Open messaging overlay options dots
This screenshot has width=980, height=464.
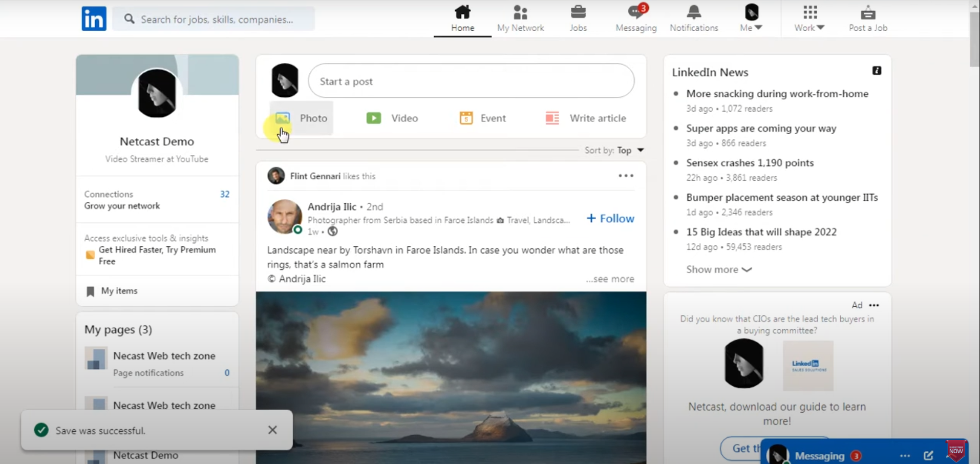tap(905, 456)
